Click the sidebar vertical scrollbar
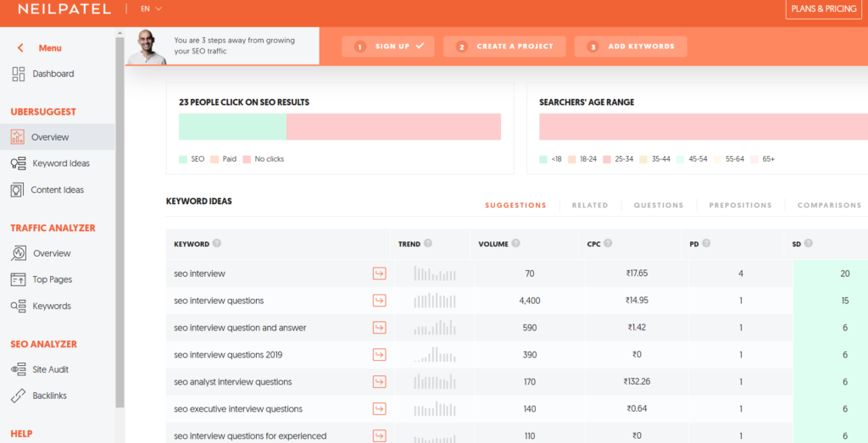This screenshot has width=868, height=443. click(120, 221)
